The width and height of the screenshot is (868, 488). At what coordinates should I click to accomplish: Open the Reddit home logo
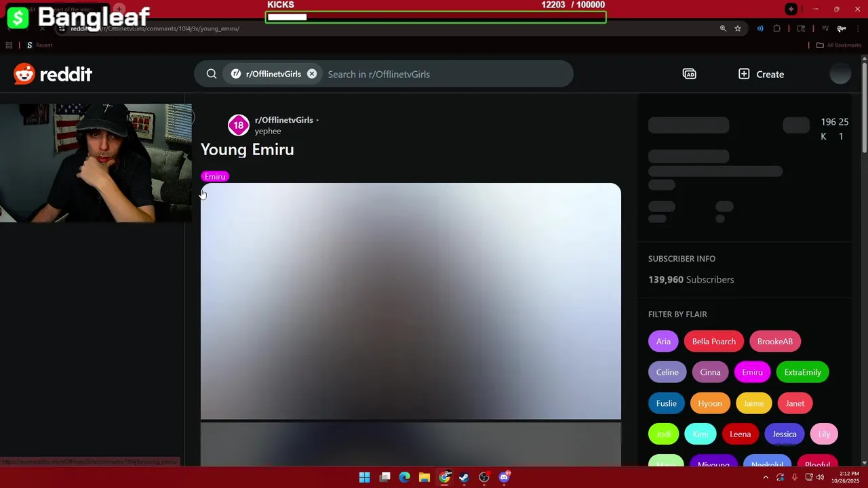click(x=53, y=74)
